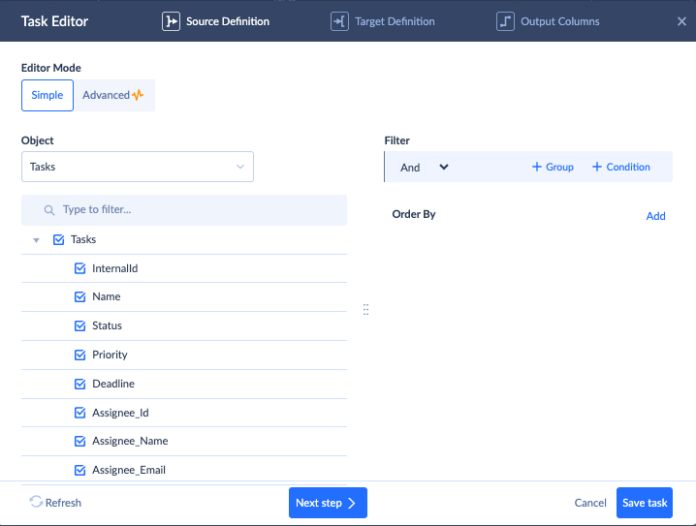Click the plus icon beside Condition
Viewport: 696px width, 526px height.
click(597, 167)
